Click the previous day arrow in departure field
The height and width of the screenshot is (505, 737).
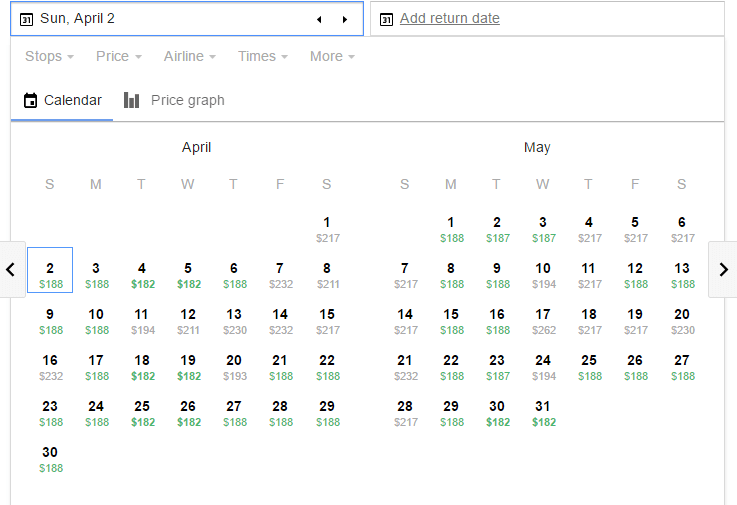(319, 19)
